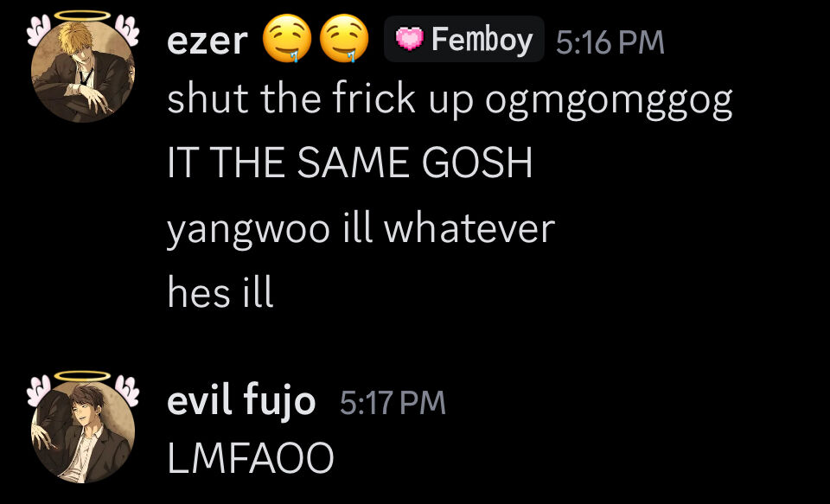Open ezer's profile avatar

pyautogui.click(x=83, y=71)
